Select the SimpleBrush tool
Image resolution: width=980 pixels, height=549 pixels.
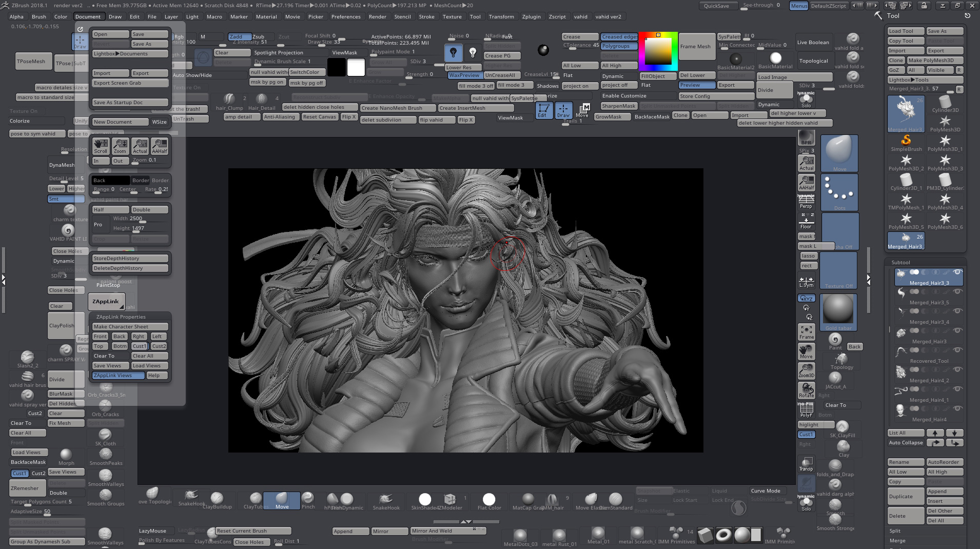pyautogui.click(x=906, y=143)
